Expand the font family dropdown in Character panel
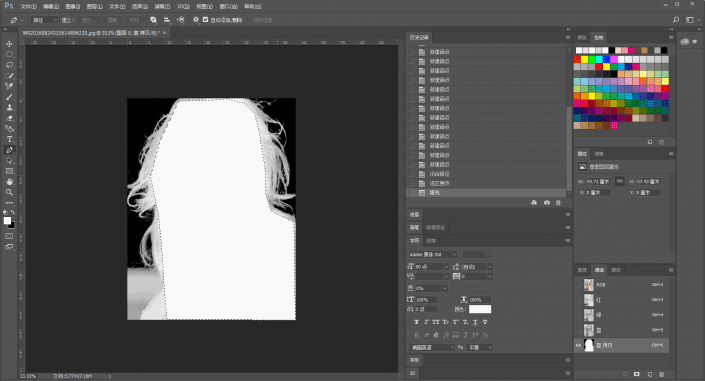Image resolution: width=705 pixels, height=381 pixels. [x=433, y=255]
